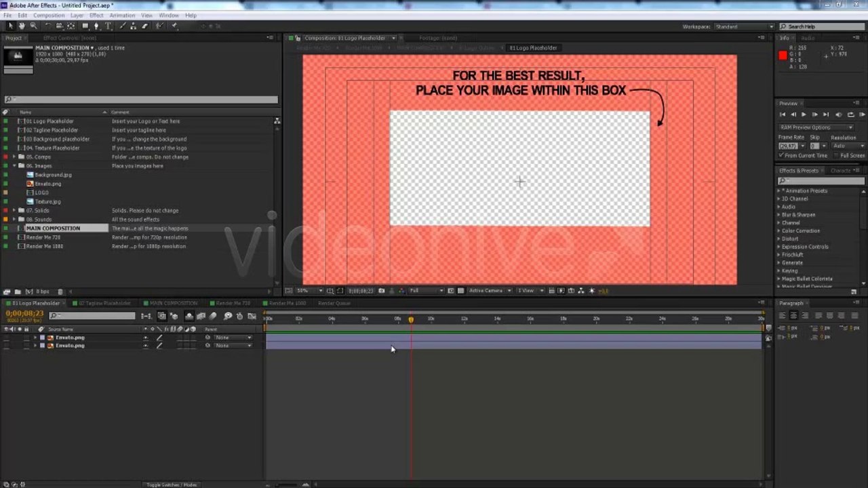The image size is (868, 488).
Task: Select the Rotation tool
Action: tap(48, 26)
